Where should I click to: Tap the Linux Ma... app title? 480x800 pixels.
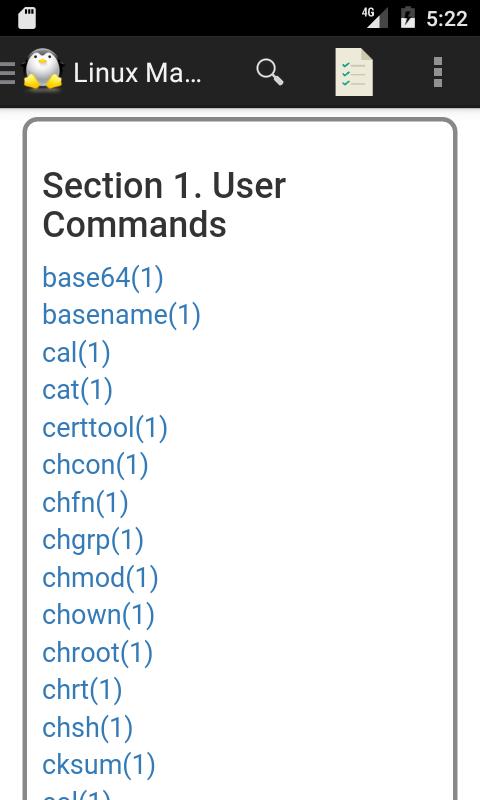(x=137, y=73)
